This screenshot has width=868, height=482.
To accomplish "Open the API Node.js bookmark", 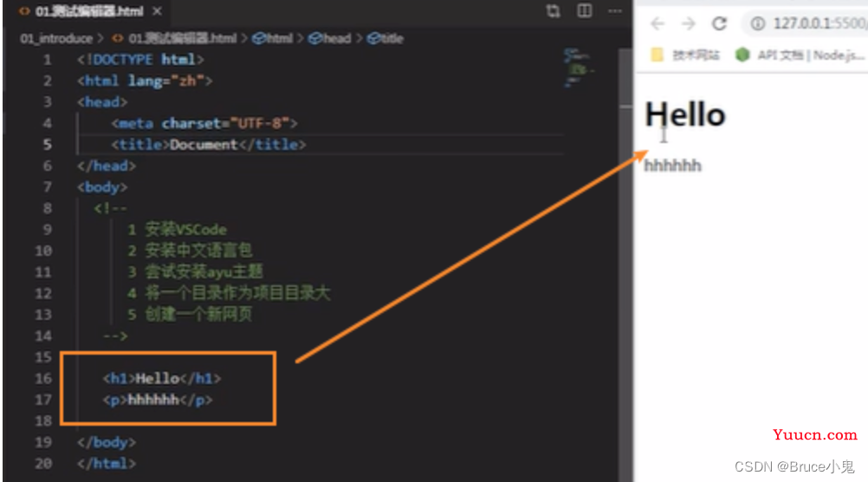I will tap(800, 55).
